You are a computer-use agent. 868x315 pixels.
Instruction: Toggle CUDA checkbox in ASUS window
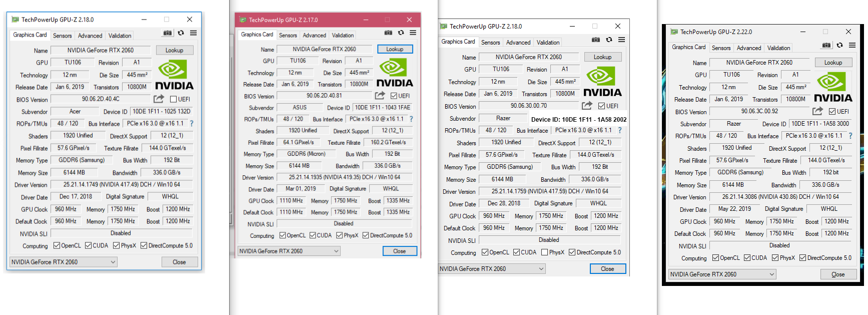click(313, 235)
